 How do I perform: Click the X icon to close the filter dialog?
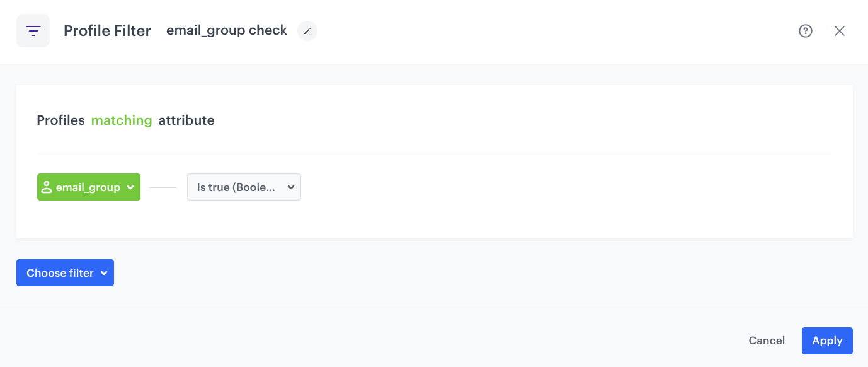tap(840, 30)
